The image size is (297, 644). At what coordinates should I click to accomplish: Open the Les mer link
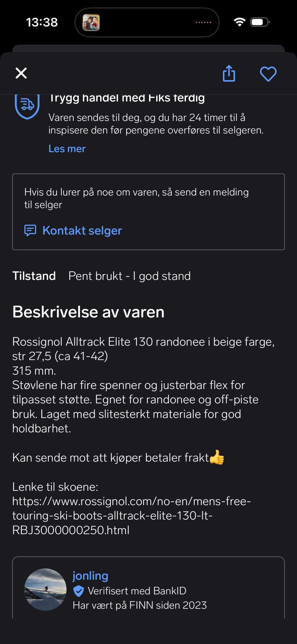tap(67, 149)
